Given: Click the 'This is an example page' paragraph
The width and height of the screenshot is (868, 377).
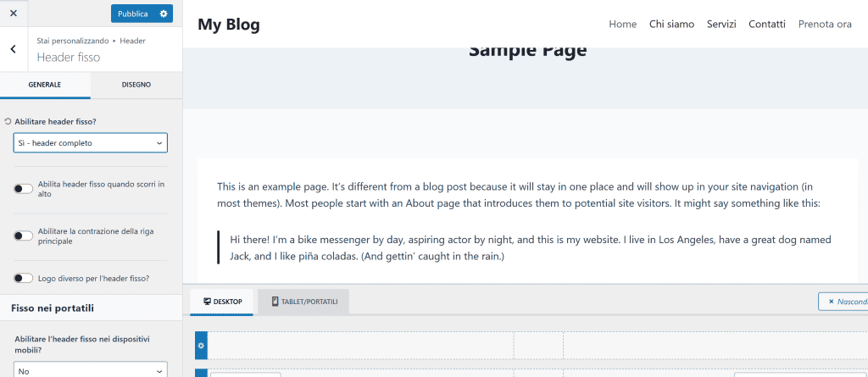Looking at the screenshot, I should 518,195.
